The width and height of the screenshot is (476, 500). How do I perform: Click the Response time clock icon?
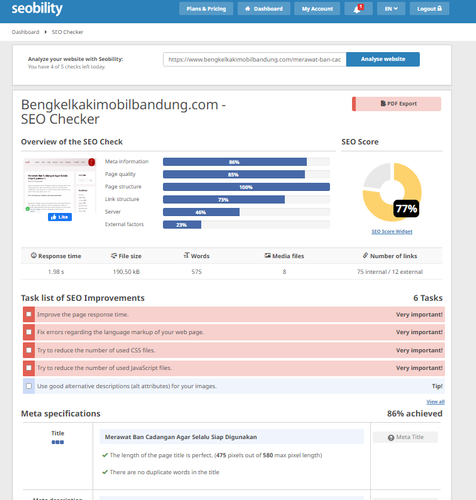tap(34, 255)
